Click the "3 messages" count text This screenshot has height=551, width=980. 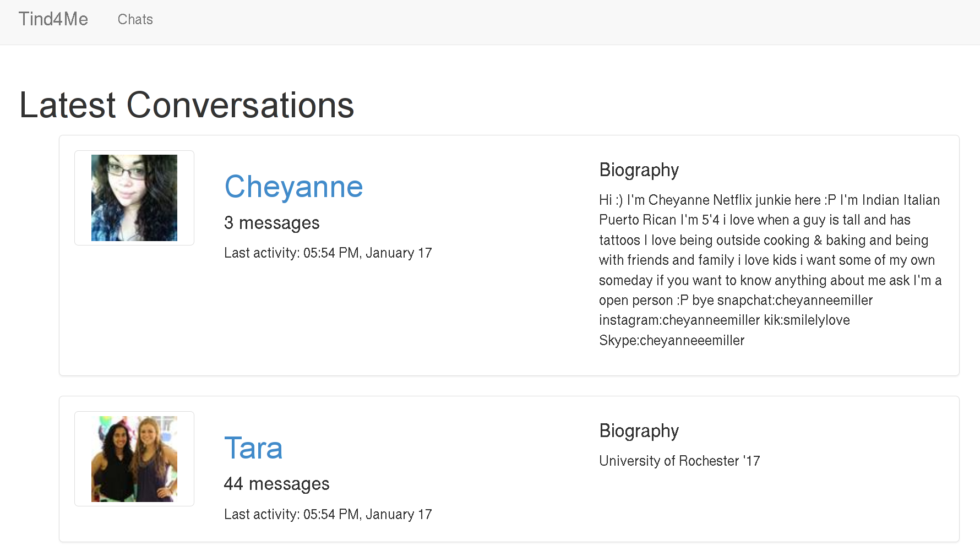point(271,223)
